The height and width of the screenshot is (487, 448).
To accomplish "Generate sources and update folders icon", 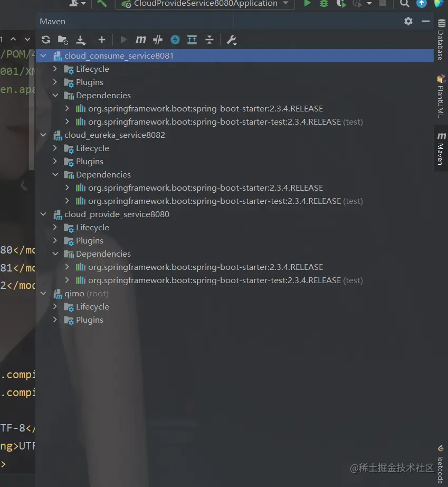I will coord(63,40).
